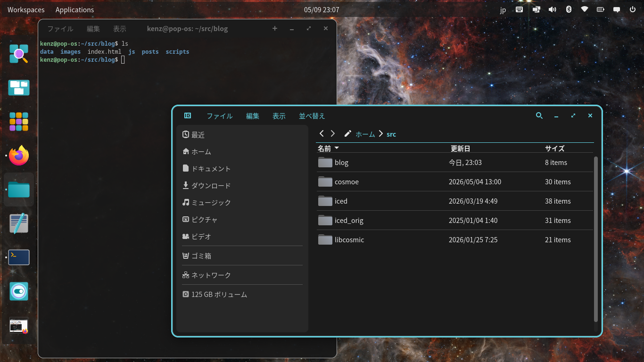Click the terminal prompt input area
Screen dimensions: 644x362
point(123,60)
